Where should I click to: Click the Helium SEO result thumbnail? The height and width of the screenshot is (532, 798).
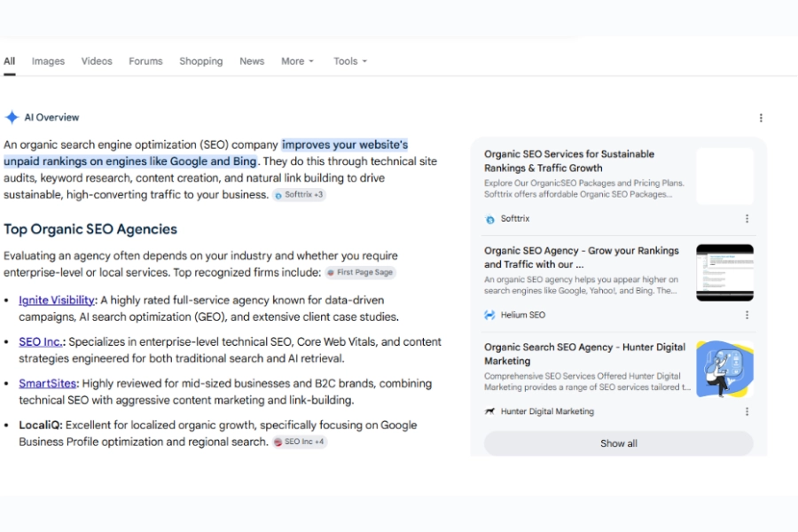click(724, 273)
